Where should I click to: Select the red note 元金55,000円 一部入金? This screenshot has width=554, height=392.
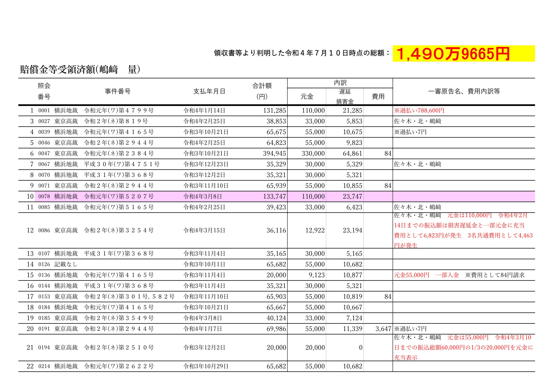coord(426,275)
